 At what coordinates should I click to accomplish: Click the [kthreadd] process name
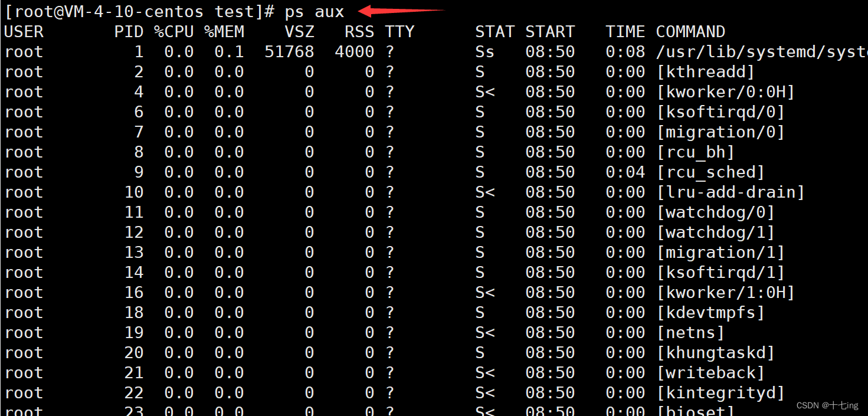click(x=706, y=72)
